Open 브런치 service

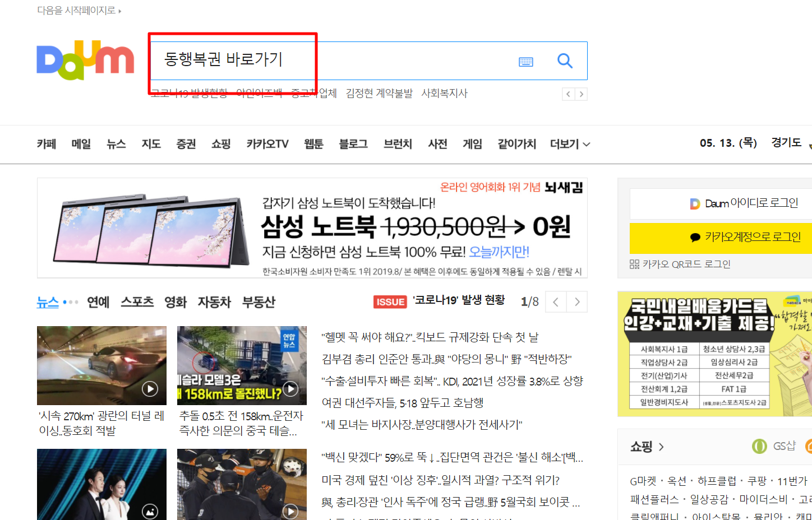[x=398, y=144]
